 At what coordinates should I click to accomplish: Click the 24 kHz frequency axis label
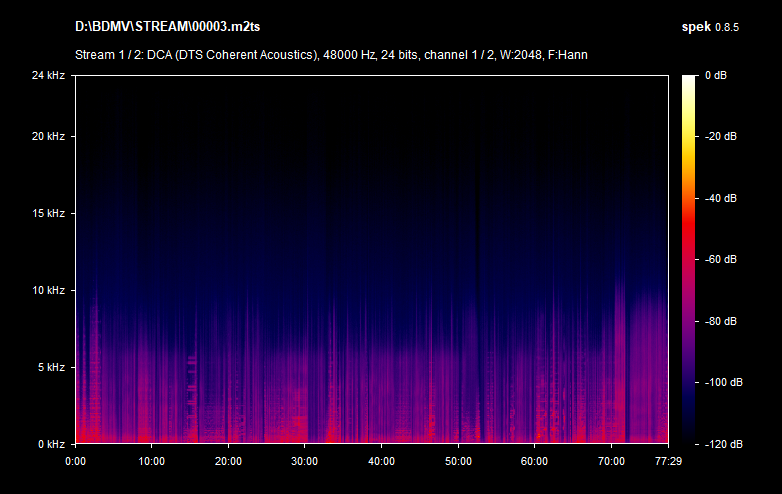pos(47,75)
